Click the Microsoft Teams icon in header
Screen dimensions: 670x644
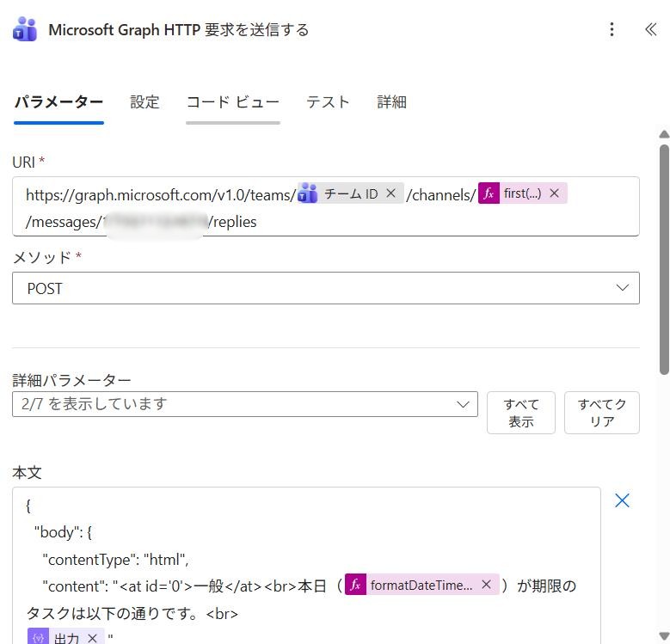25,29
